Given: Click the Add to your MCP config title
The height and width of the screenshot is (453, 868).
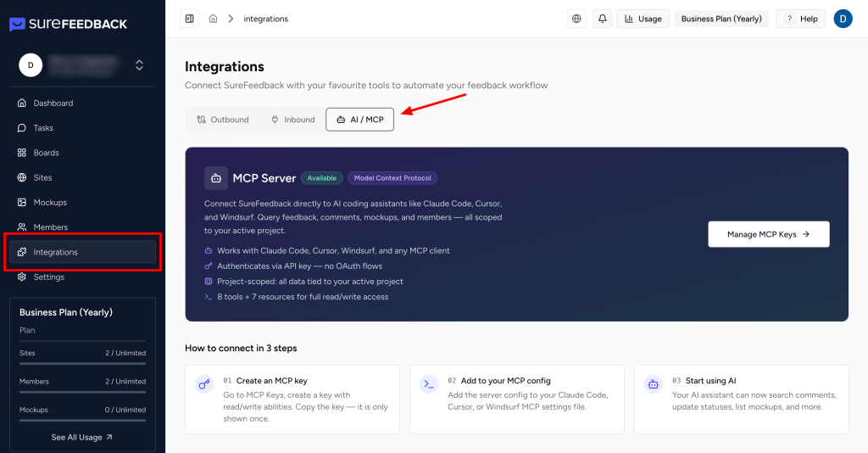Looking at the screenshot, I should point(506,381).
